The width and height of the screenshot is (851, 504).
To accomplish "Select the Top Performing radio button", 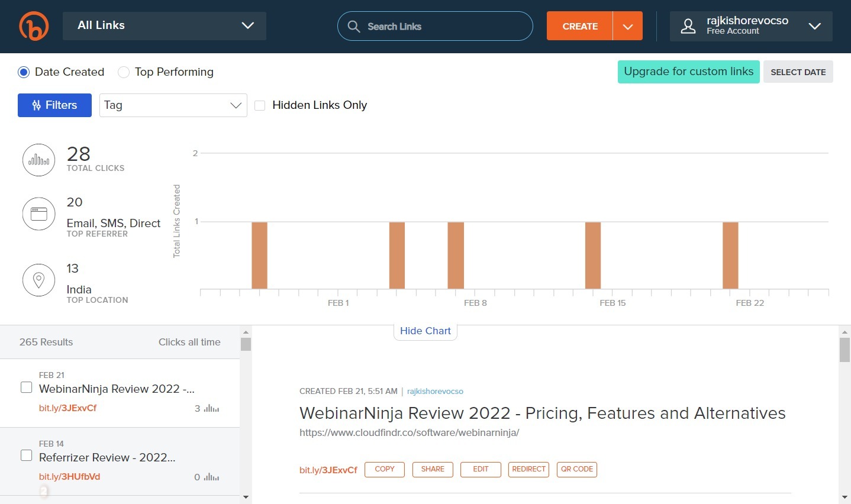I will pyautogui.click(x=124, y=72).
